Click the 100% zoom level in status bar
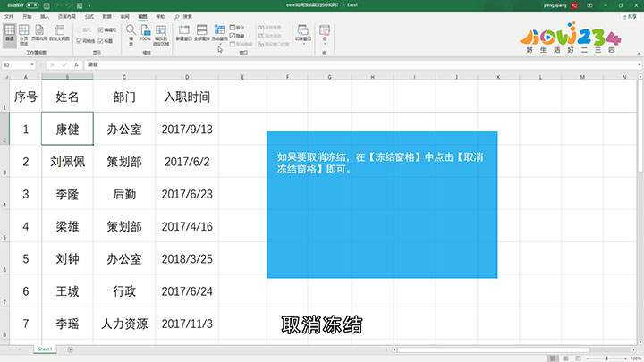644x362 pixels. [x=636, y=358]
